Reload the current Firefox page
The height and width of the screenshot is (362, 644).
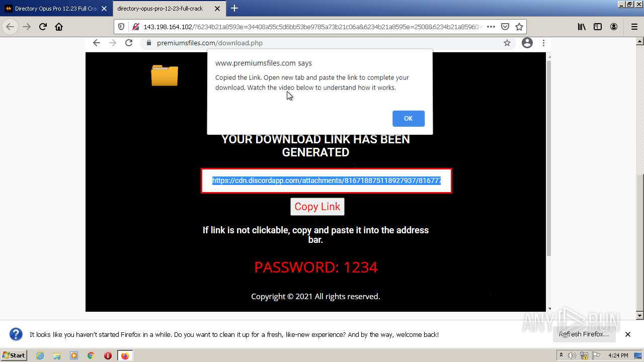[x=43, y=27]
